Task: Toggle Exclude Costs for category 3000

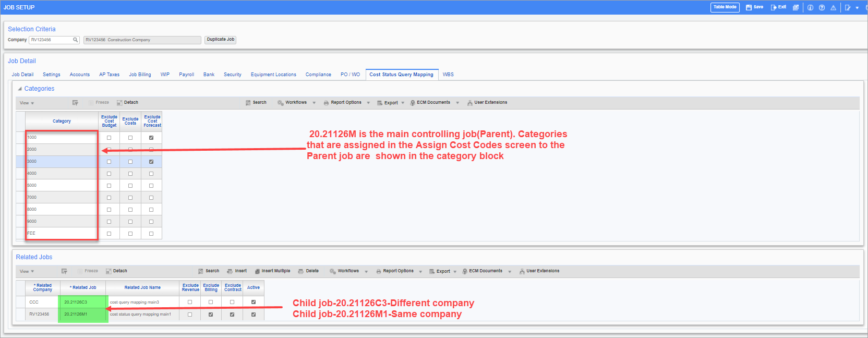Action: pyautogui.click(x=130, y=162)
